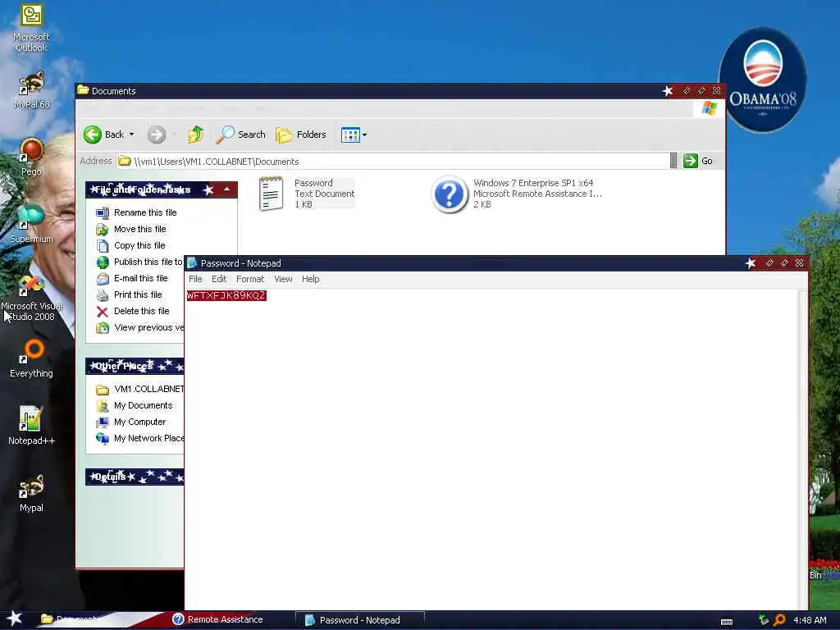
Task: Launch MyPal 68 desktop shortcut
Action: [31, 90]
